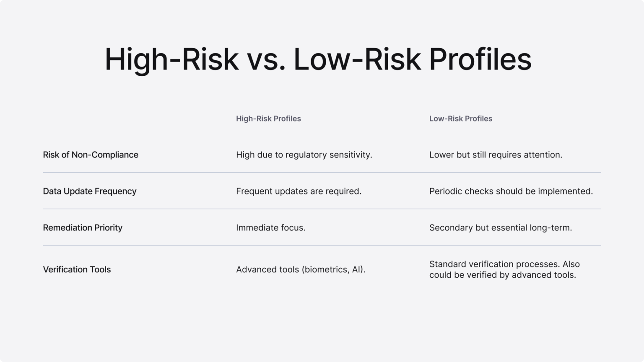The height and width of the screenshot is (362, 644).
Task: Click the "Standard verification processes" two-line cell
Action: [x=504, y=269]
